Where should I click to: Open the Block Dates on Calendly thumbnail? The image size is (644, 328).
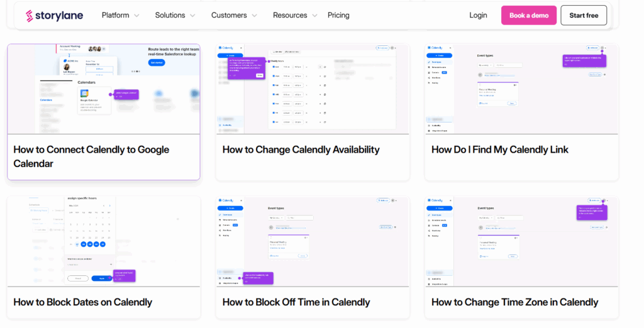click(104, 242)
